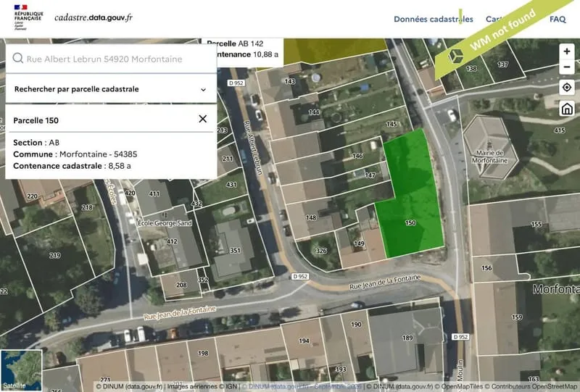This screenshot has height=392, width=580.
Task: Click the Mairie de Morfontaine label
Action: [489, 157]
